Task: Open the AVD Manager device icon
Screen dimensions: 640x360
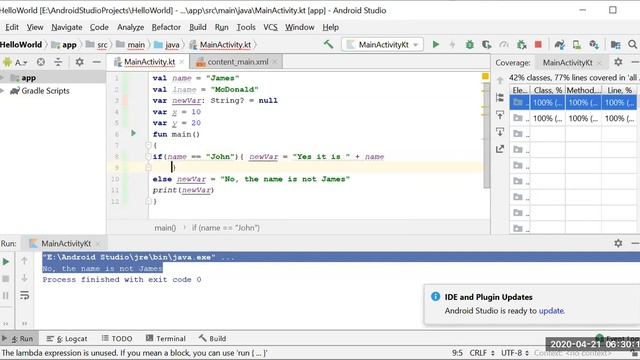Action: (x=576, y=44)
